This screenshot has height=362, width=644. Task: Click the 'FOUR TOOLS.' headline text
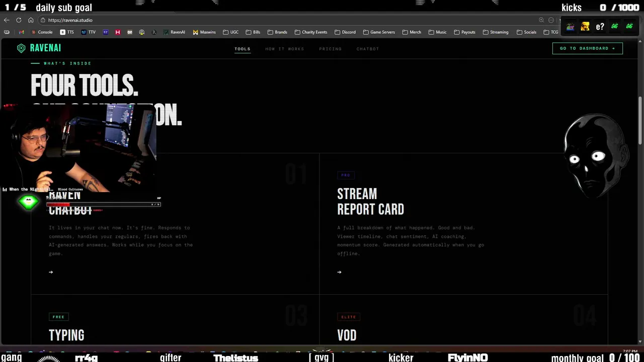(x=84, y=85)
